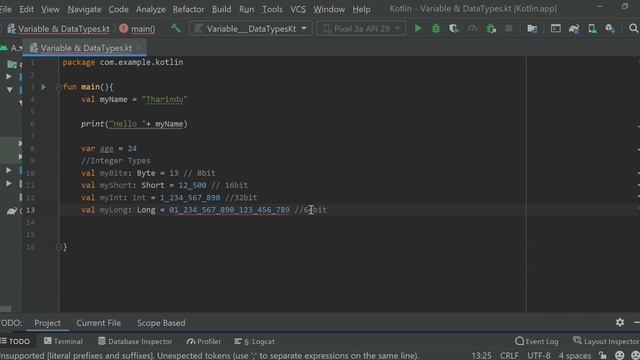Click the Profile app gauge icon

472,28
